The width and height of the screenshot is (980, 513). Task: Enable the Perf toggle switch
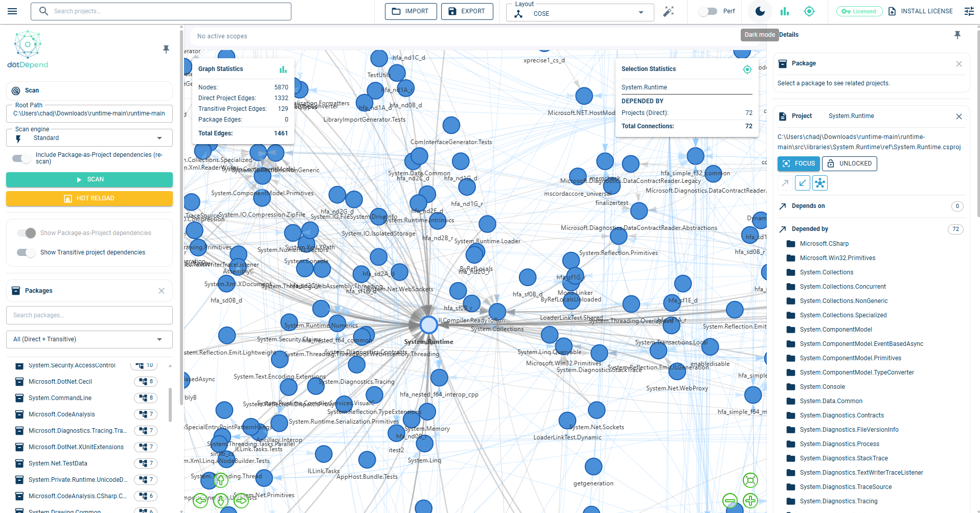(x=708, y=11)
